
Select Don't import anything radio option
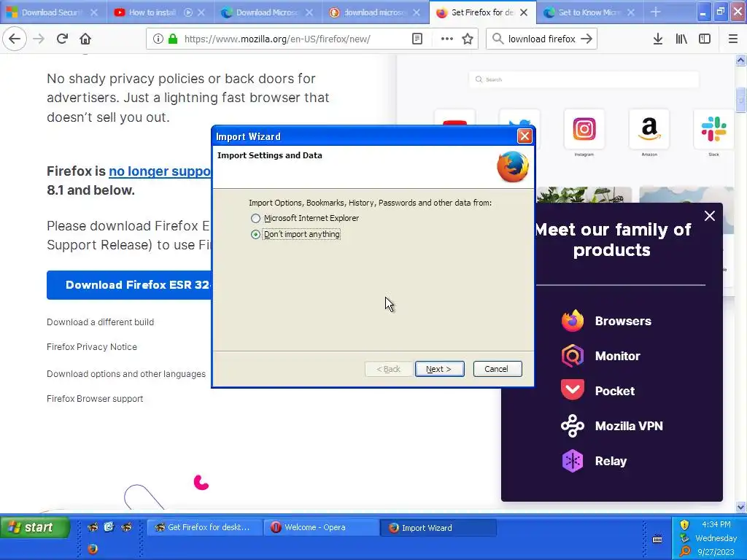tap(256, 234)
